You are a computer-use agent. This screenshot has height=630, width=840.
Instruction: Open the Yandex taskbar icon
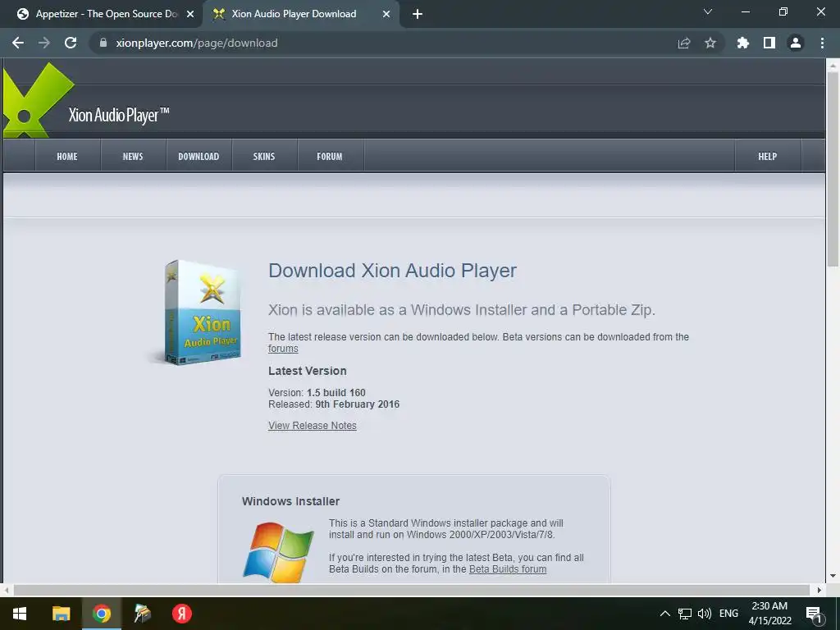click(182, 614)
